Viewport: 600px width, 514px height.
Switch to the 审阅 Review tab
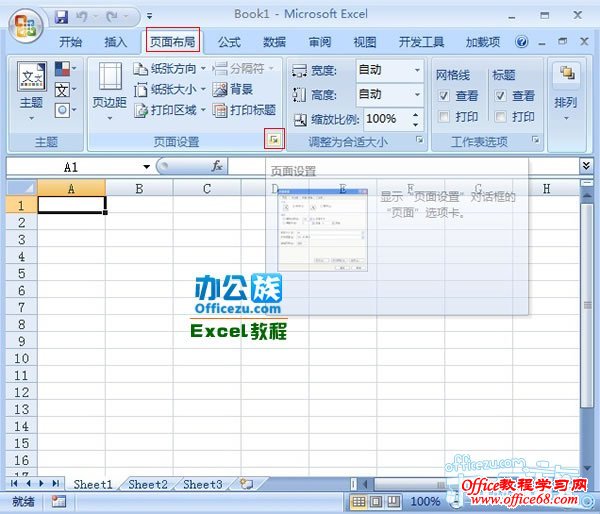[320, 42]
